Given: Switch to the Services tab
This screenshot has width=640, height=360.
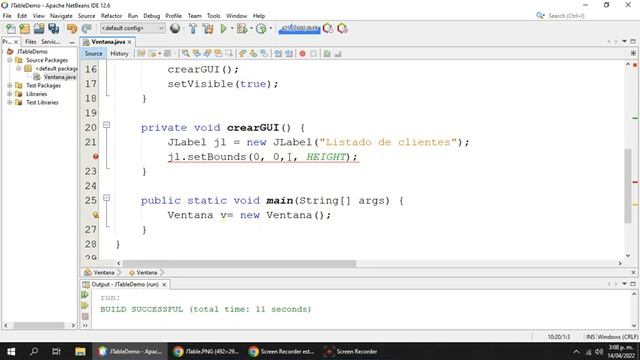Looking at the screenshot, I should [x=51, y=42].
